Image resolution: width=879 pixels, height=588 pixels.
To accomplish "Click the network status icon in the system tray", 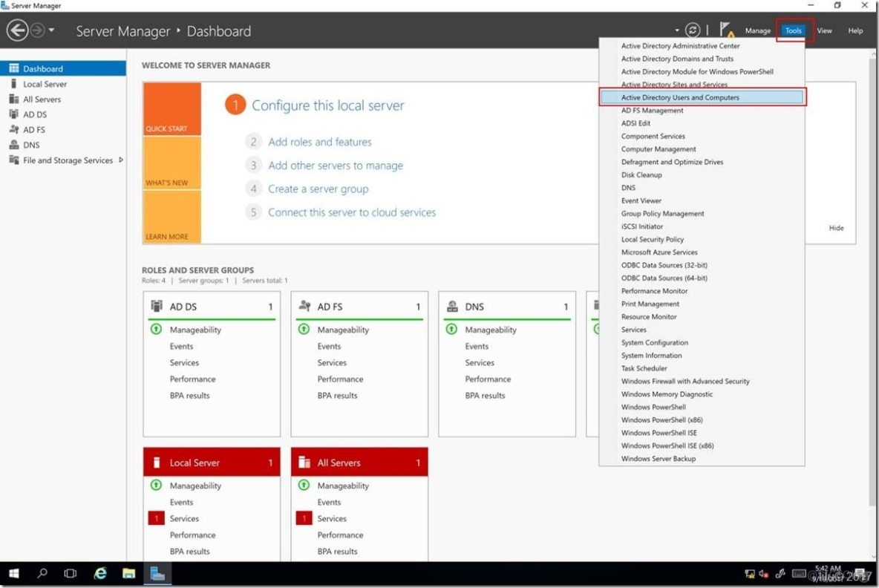I will click(748, 573).
